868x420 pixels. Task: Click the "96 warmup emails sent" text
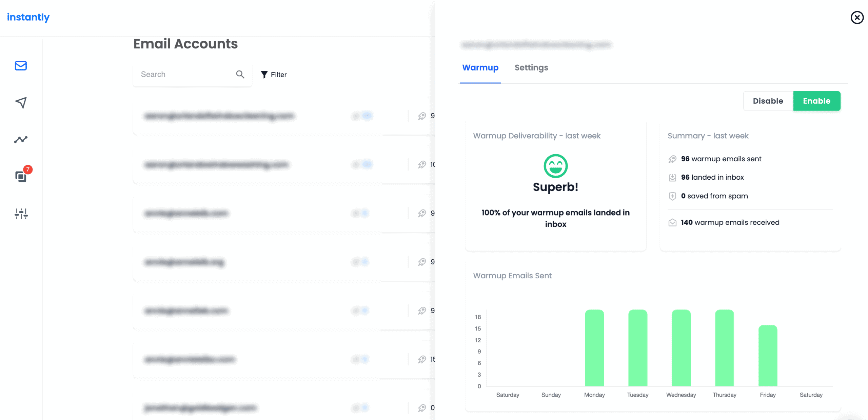pos(721,159)
